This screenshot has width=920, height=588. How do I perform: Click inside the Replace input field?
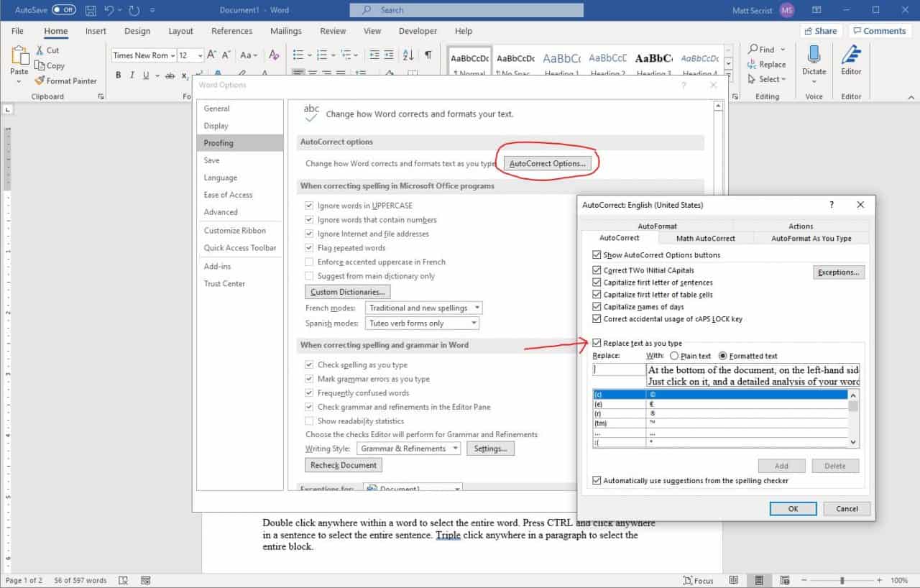tap(618, 369)
